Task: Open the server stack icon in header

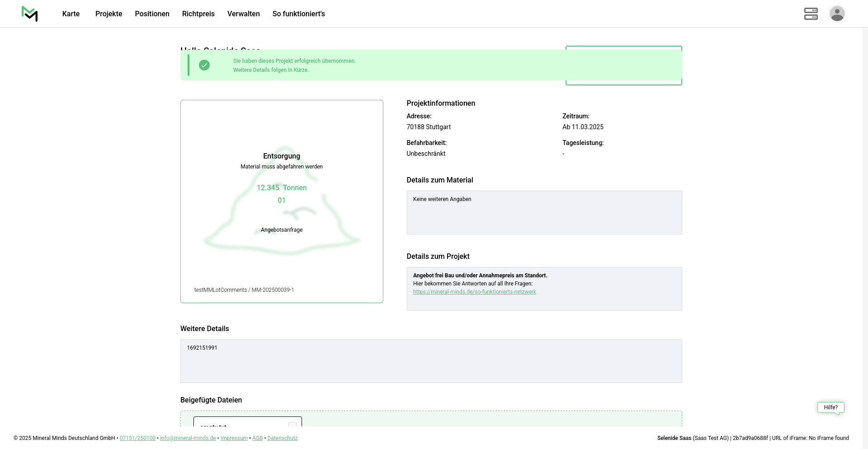Action: tap(811, 14)
